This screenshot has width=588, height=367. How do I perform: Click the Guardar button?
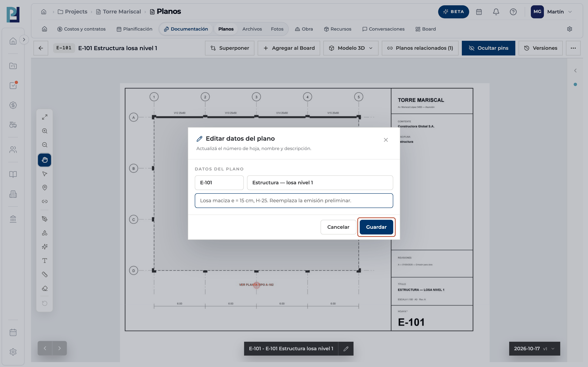(376, 227)
